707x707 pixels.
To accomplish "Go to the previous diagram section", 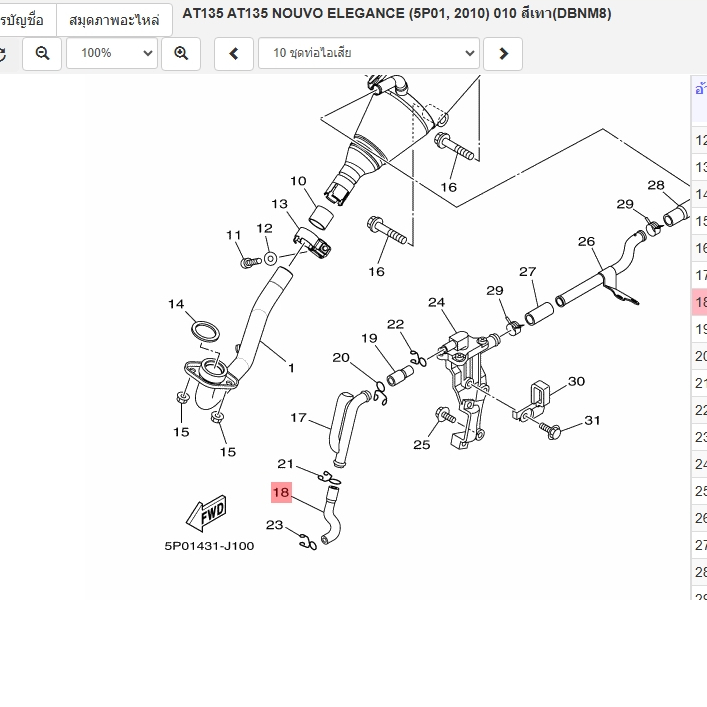I will pos(234,53).
